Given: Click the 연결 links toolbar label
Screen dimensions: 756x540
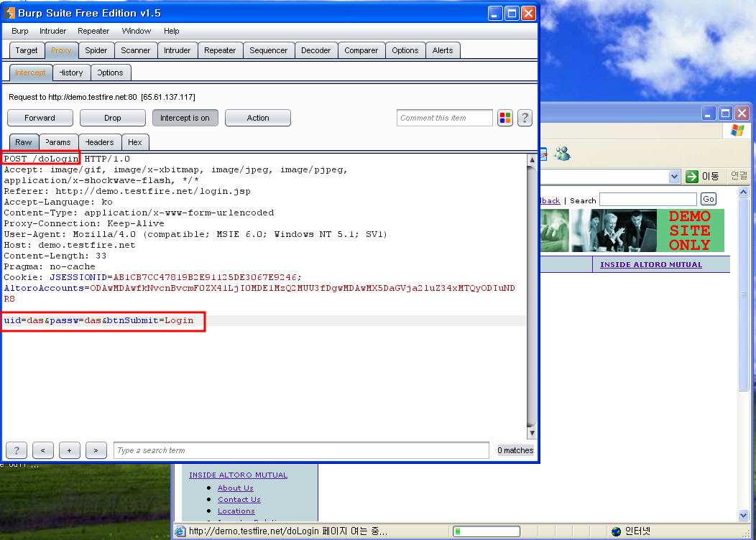Looking at the screenshot, I should 739,176.
